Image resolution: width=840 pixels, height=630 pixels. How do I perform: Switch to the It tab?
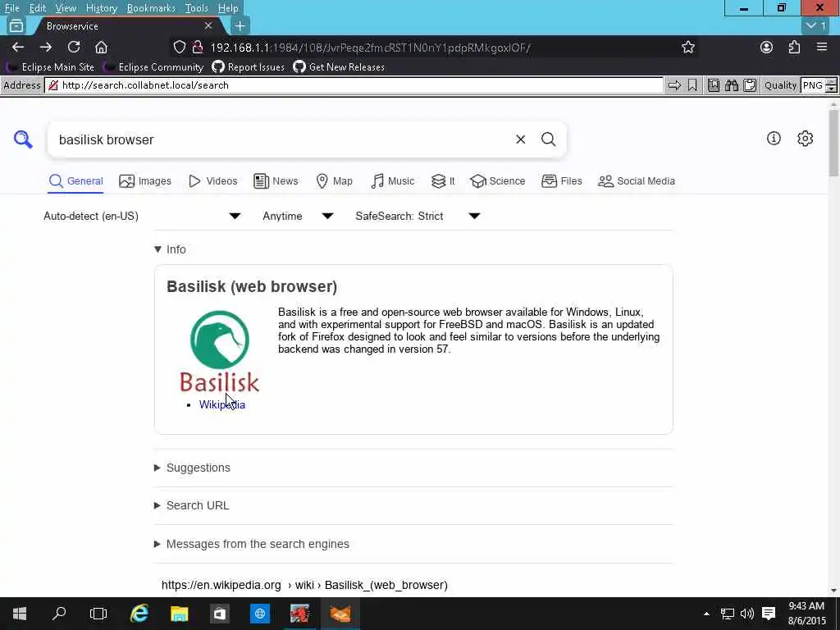(x=443, y=181)
